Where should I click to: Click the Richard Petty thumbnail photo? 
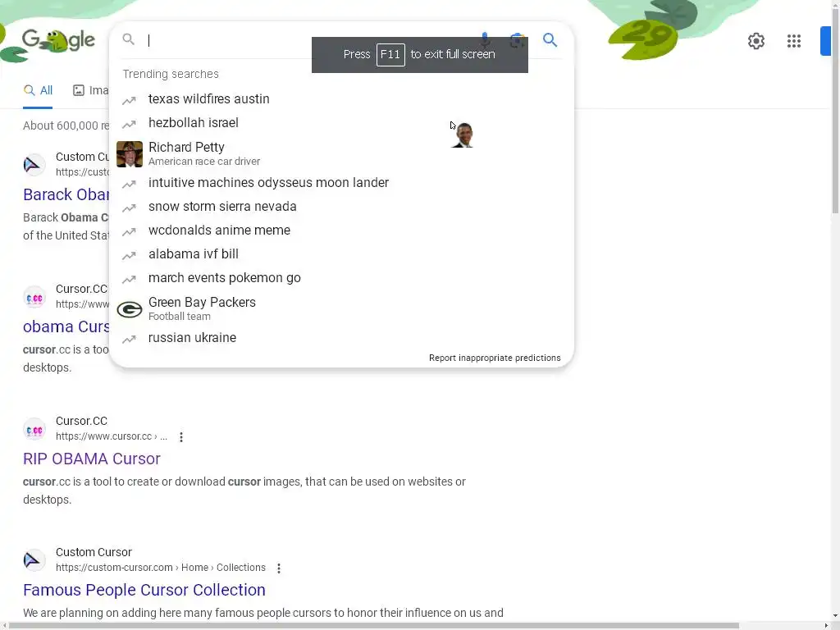(130, 154)
